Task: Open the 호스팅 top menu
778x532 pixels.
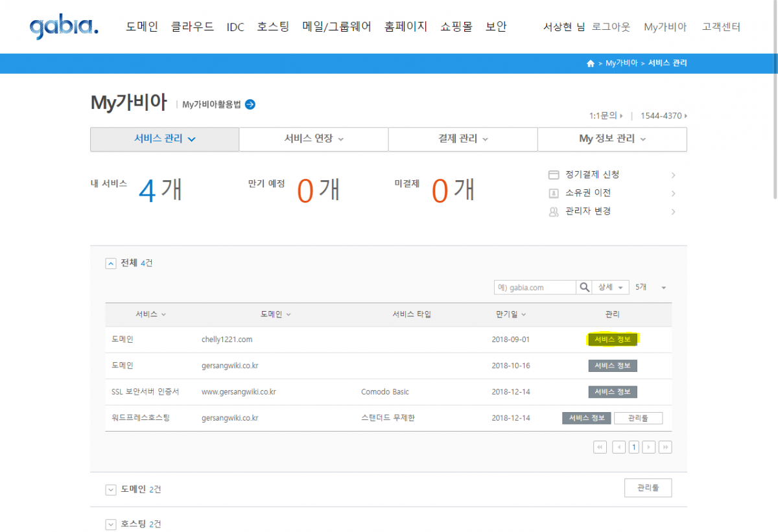Action: 273,27
